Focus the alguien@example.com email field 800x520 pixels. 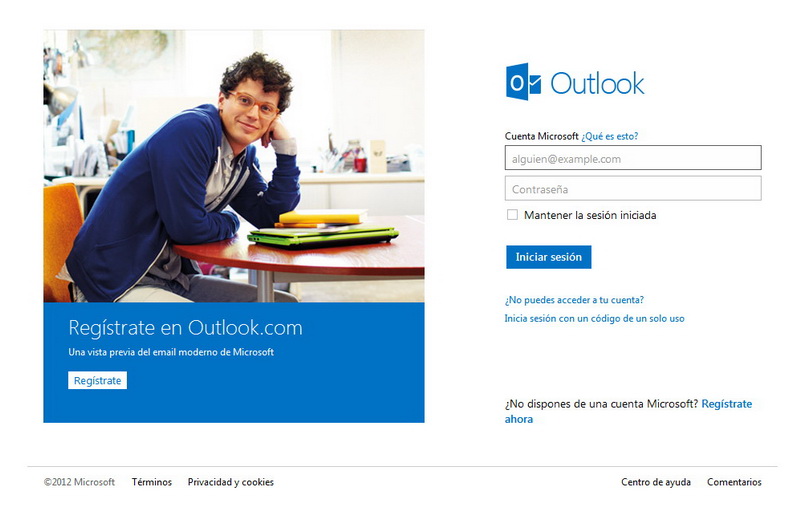633,158
